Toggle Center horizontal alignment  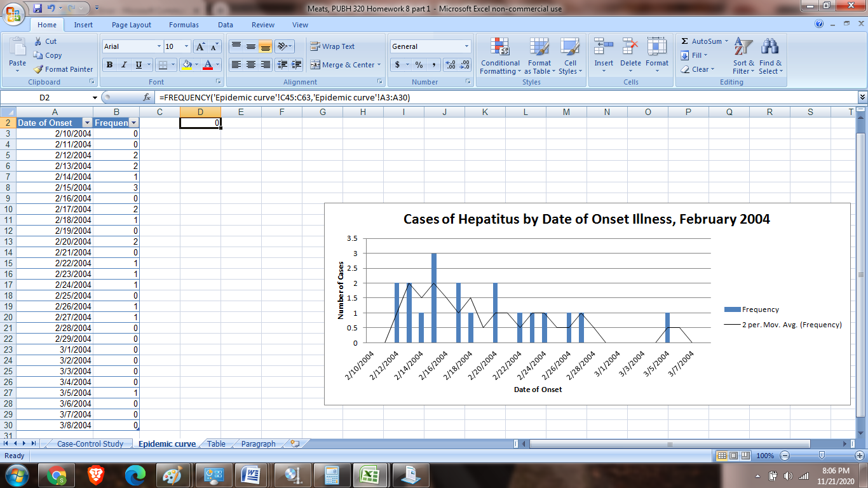pyautogui.click(x=251, y=65)
